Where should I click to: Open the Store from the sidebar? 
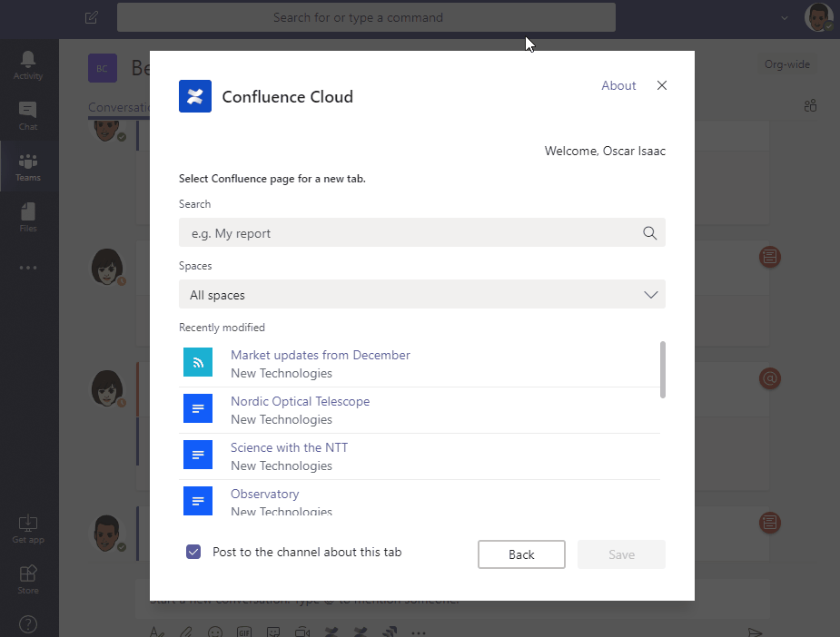[28, 579]
